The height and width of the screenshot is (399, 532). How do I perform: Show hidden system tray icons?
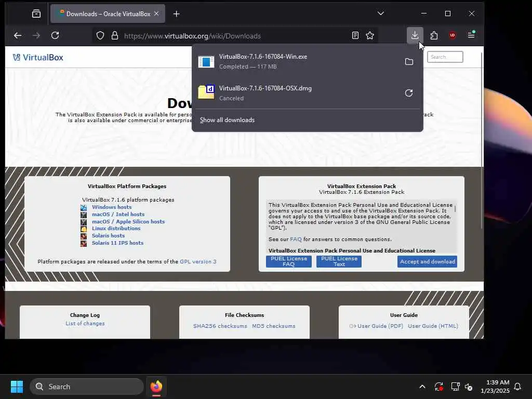422,387
